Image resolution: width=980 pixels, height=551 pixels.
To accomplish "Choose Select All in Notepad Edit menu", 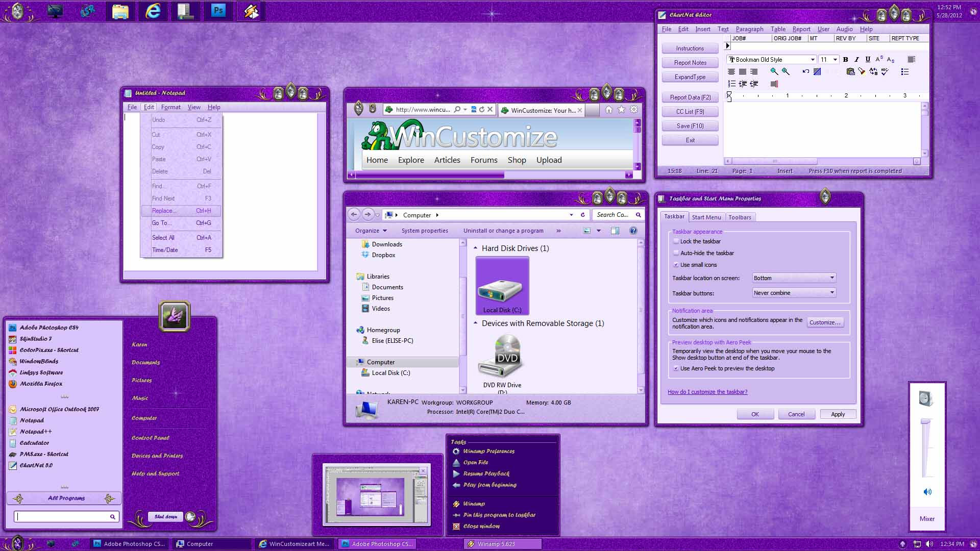I will tap(181, 238).
